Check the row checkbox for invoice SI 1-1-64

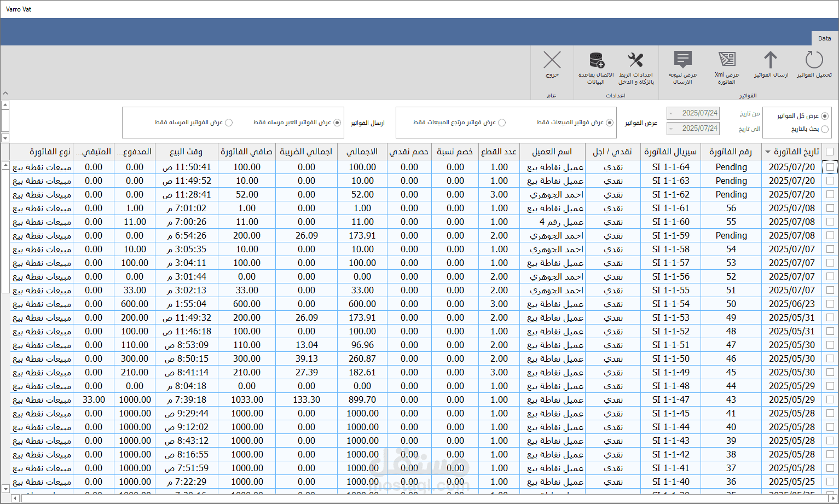tap(830, 167)
